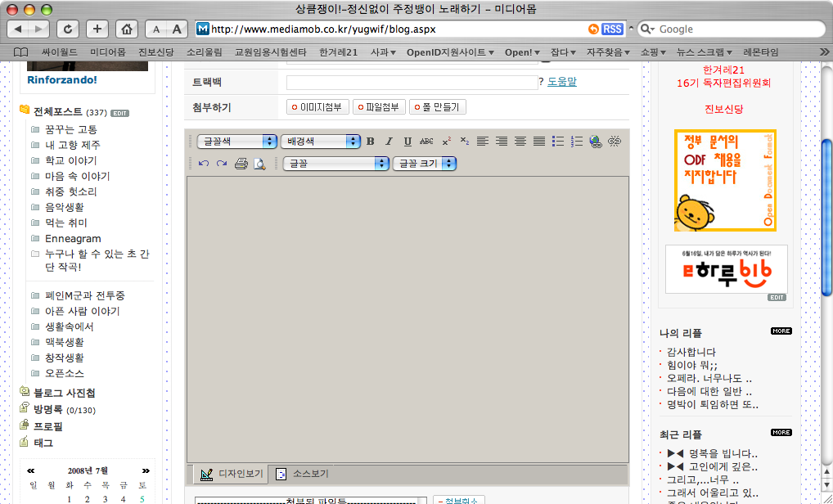Open 싸이월드 bookmark
This screenshot has width=833, height=504.
coord(60,52)
